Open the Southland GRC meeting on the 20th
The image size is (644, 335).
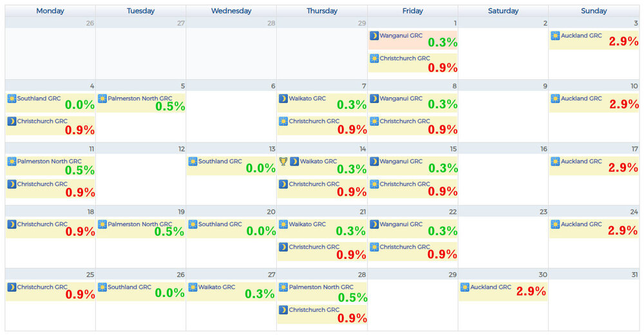coord(220,224)
